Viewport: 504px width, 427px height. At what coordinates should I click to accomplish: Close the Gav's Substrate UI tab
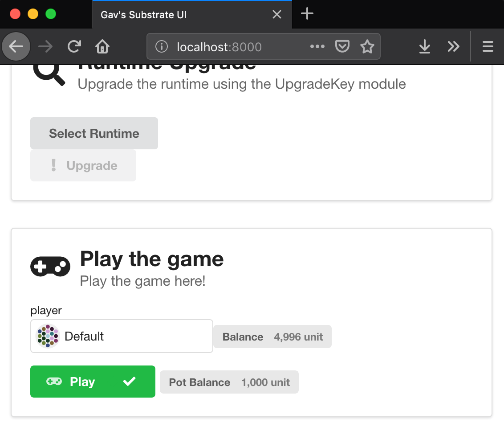(277, 14)
